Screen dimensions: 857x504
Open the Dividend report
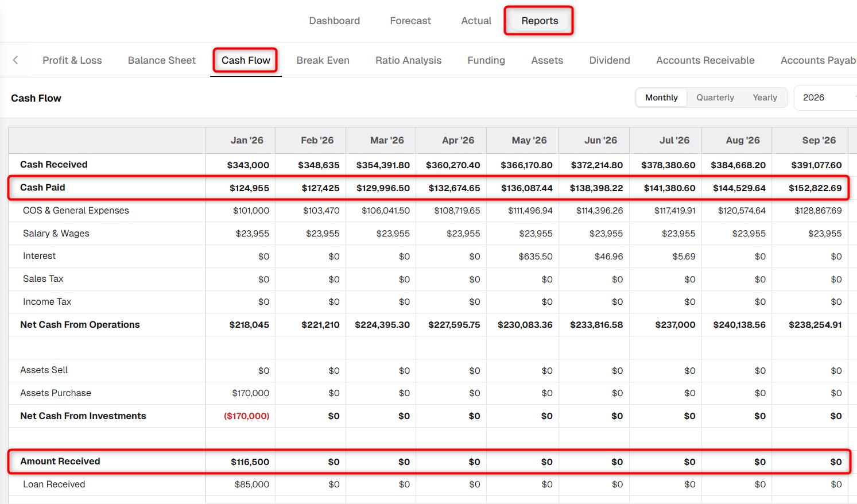point(610,60)
